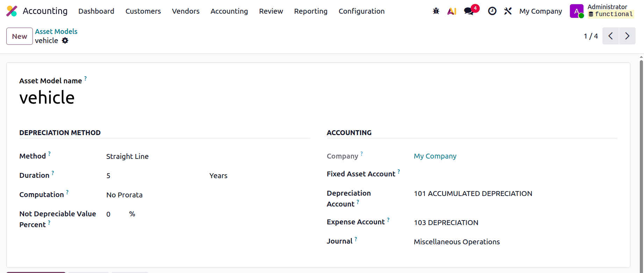This screenshot has width=644, height=273.
Task: Show help tooltip for Method
Action: 49,154
